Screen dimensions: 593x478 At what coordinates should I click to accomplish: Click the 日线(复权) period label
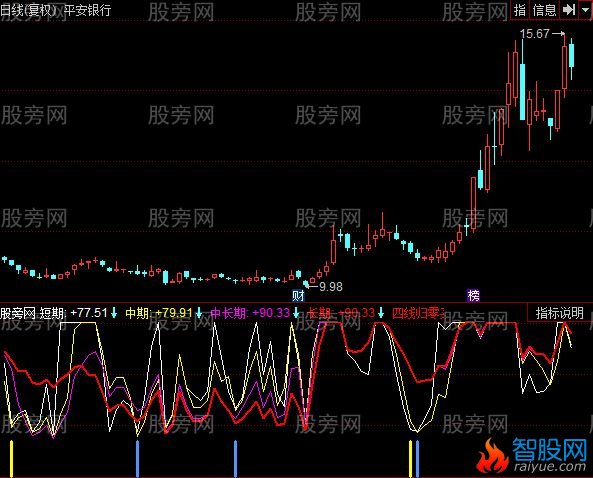pyautogui.click(x=29, y=10)
